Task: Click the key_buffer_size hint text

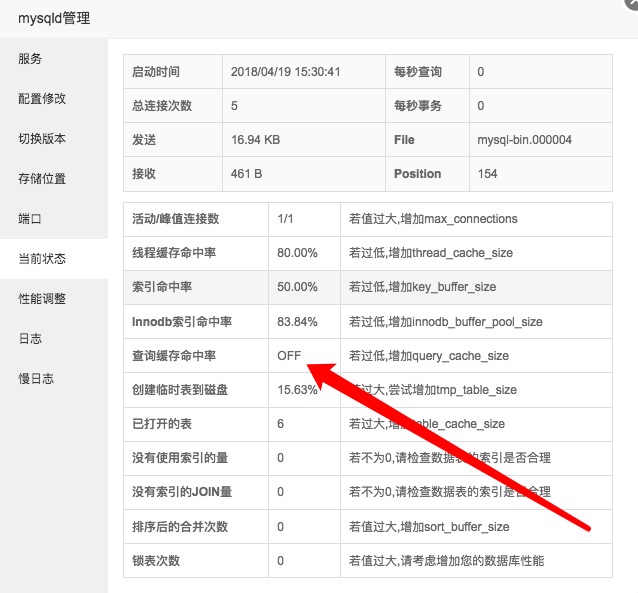Action: (422, 287)
